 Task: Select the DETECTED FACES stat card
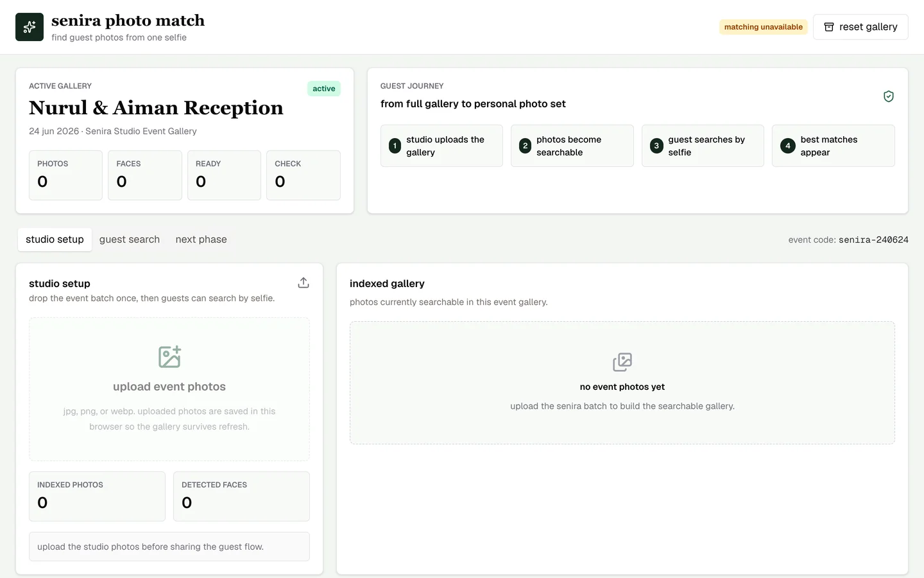241,496
